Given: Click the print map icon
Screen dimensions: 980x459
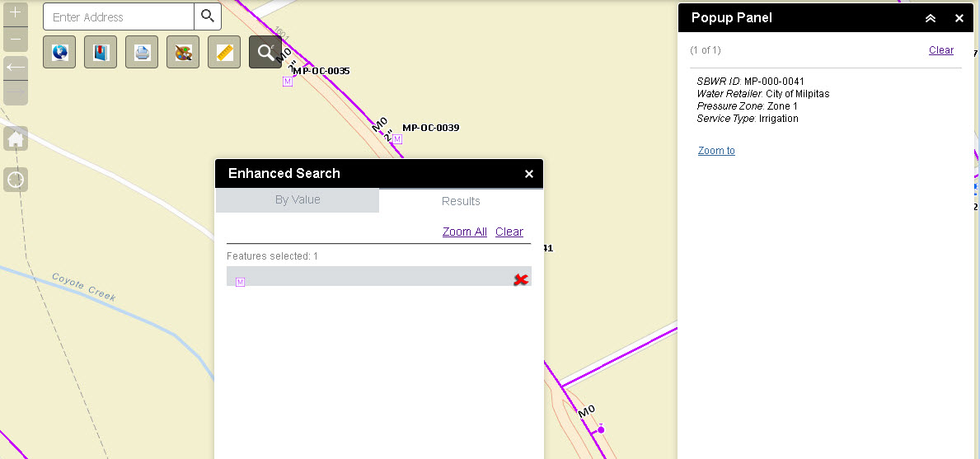Looking at the screenshot, I should point(142,53).
